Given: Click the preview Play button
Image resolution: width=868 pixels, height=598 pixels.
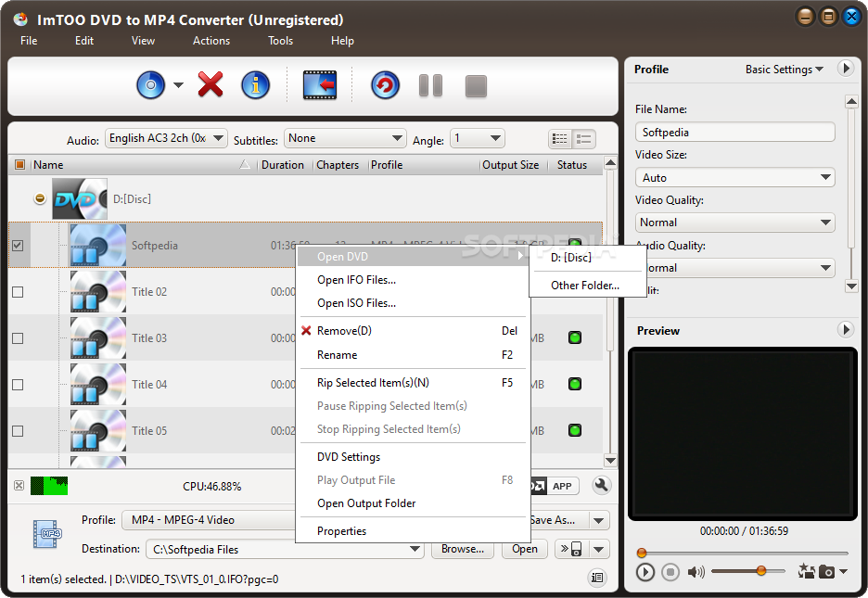Looking at the screenshot, I should (645, 572).
